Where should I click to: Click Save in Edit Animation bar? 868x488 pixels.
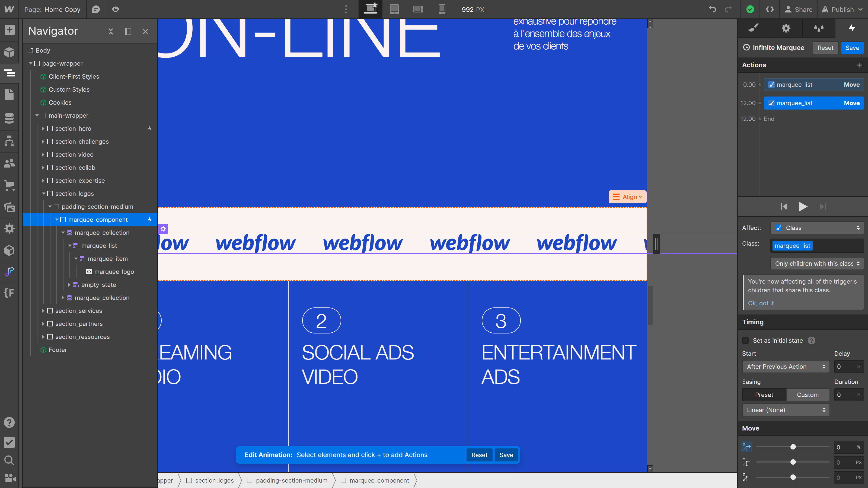506,455
